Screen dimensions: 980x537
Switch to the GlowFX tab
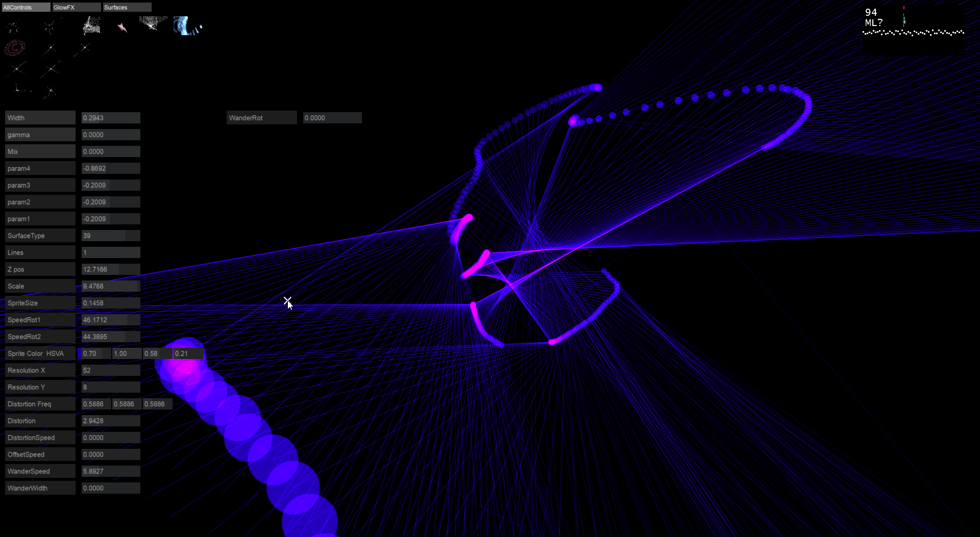click(77, 7)
